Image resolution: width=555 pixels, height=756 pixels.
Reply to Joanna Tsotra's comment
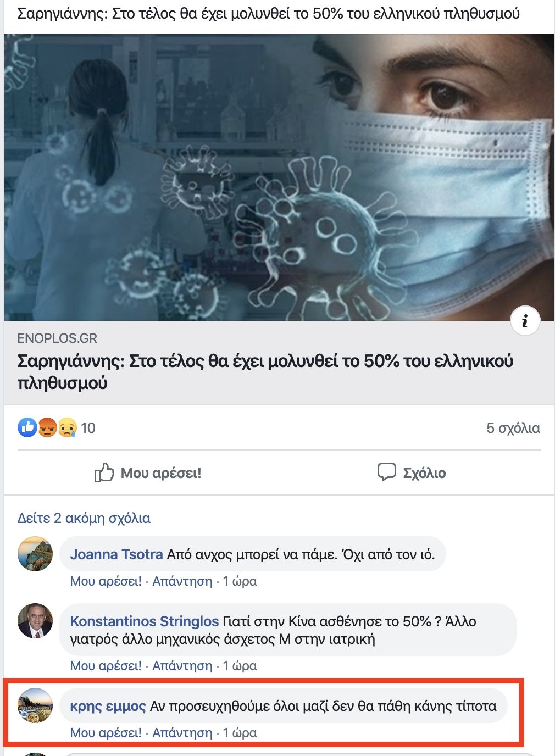(x=182, y=581)
